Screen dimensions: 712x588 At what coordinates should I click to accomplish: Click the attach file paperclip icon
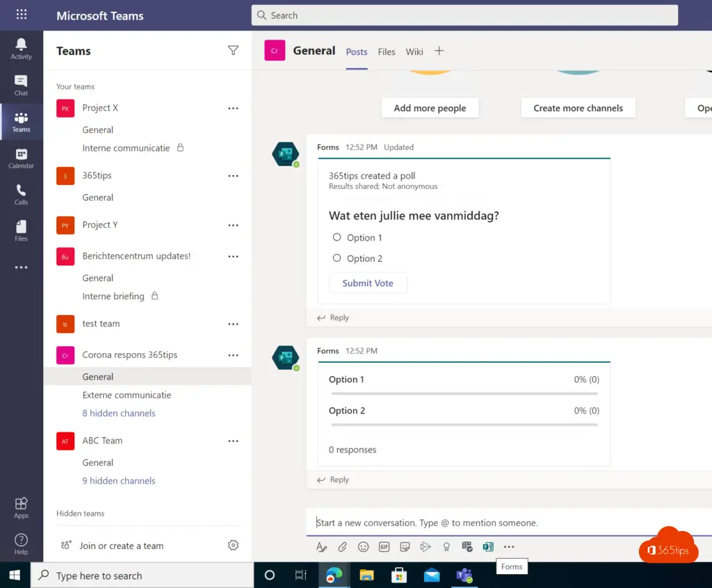click(342, 547)
